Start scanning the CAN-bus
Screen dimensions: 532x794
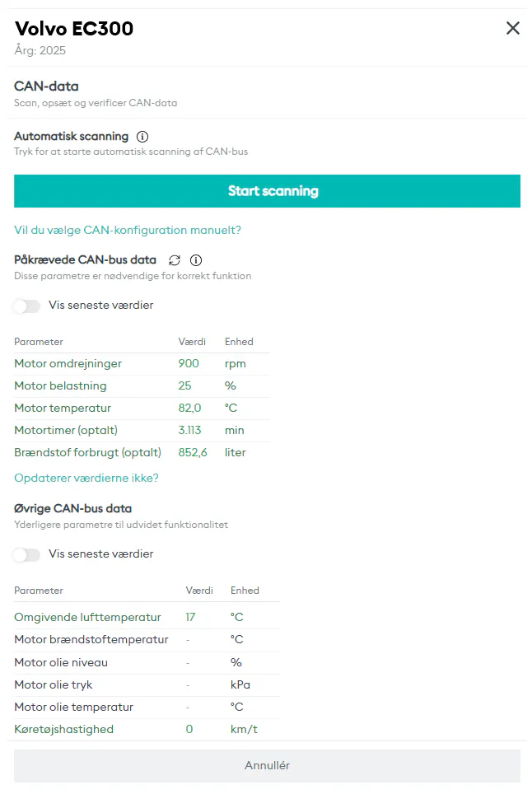click(267, 191)
